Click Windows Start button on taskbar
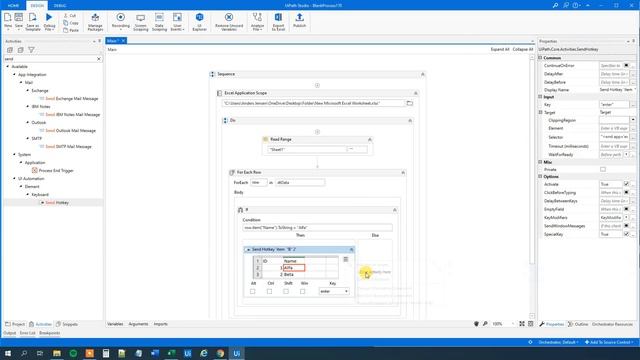This screenshot has height=360, width=640. pos(8,353)
